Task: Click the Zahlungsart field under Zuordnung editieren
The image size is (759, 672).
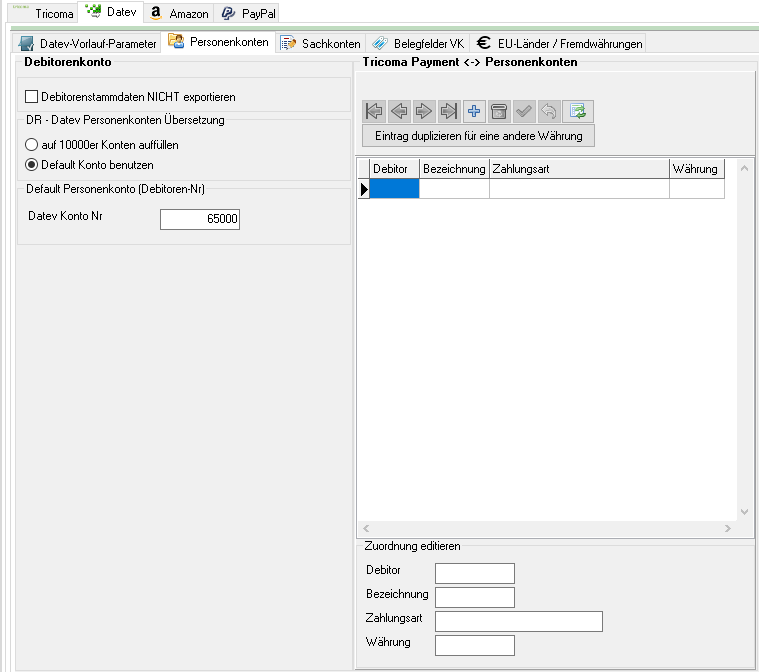Action: coord(519,622)
